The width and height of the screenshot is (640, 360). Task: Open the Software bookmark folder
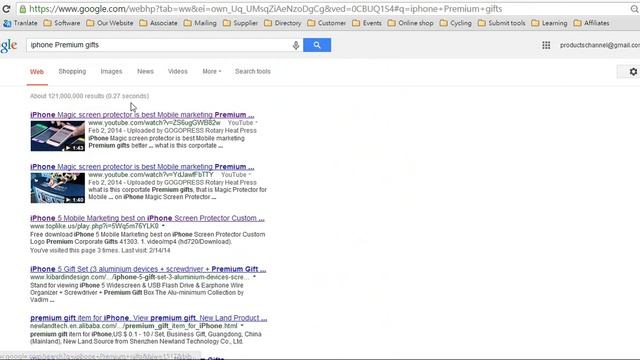[62, 23]
